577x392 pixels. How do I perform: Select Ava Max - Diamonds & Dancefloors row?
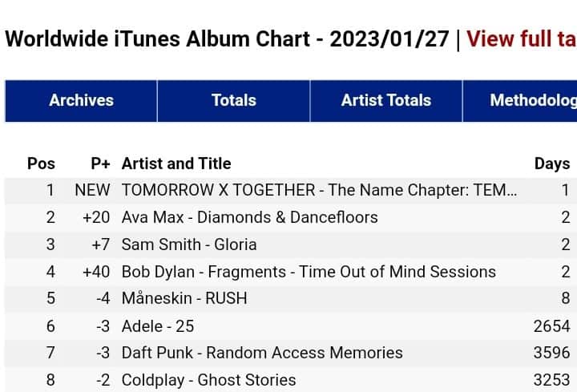[x=249, y=217]
